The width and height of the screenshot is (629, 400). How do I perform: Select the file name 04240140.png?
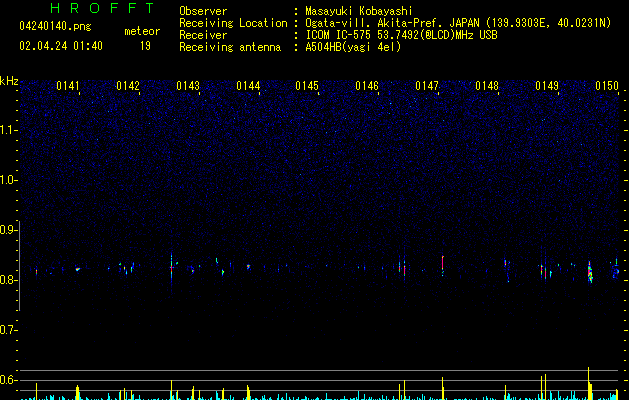click(x=55, y=26)
